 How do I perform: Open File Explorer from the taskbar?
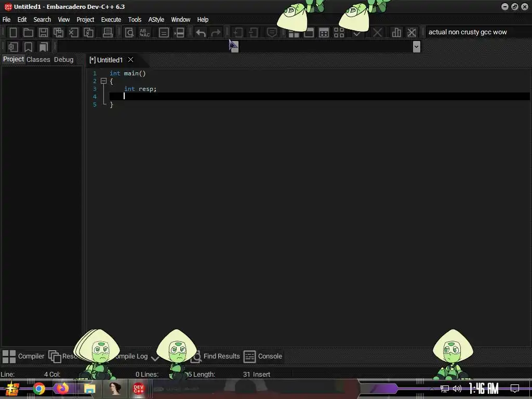pos(89,389)
